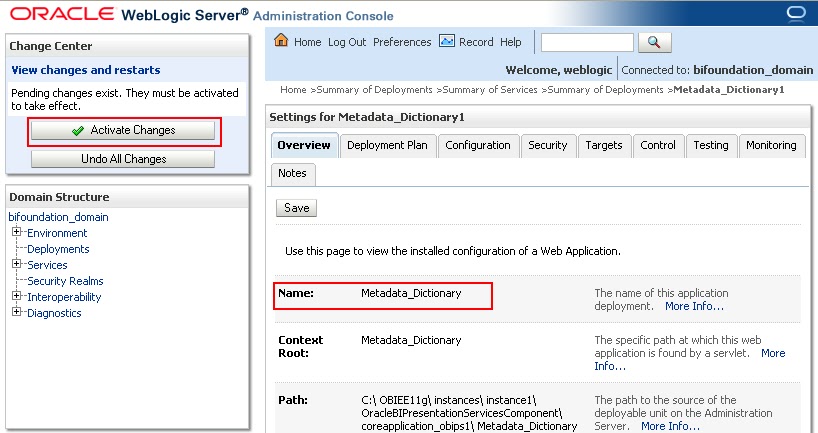Click inside the search text field
The width and height of the screenshot is (818, 433).
[587, 42]
